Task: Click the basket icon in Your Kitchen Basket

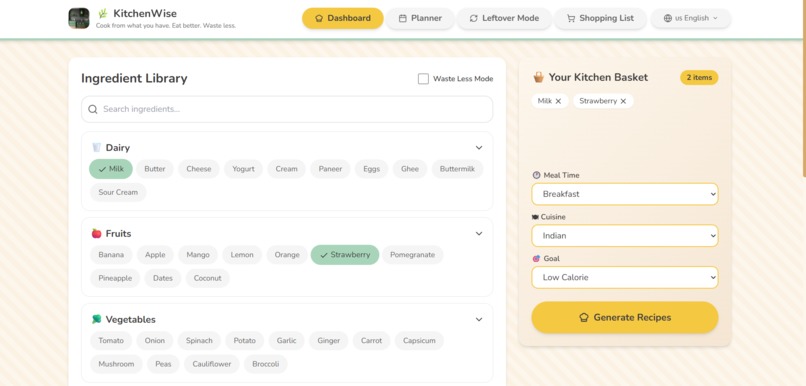Action: pos(538,77)
